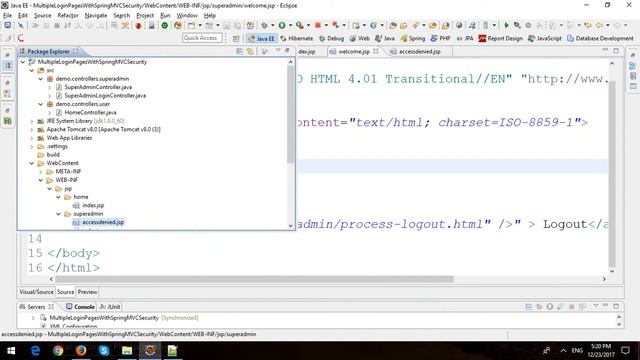This screenshot has height=360, width=640.
Task: Collapse the src folder
Action: tap(32, 70)
